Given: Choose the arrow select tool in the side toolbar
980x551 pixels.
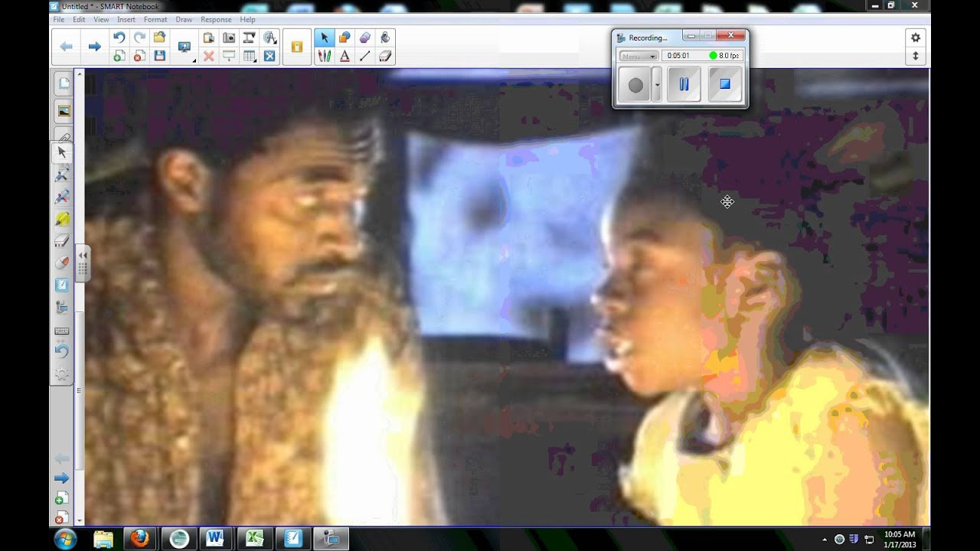Looking at the screenshot, I should 62,152.
